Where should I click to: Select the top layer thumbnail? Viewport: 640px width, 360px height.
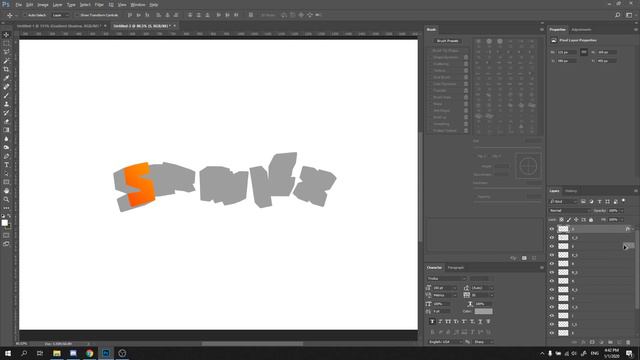(x=563, y=229)
